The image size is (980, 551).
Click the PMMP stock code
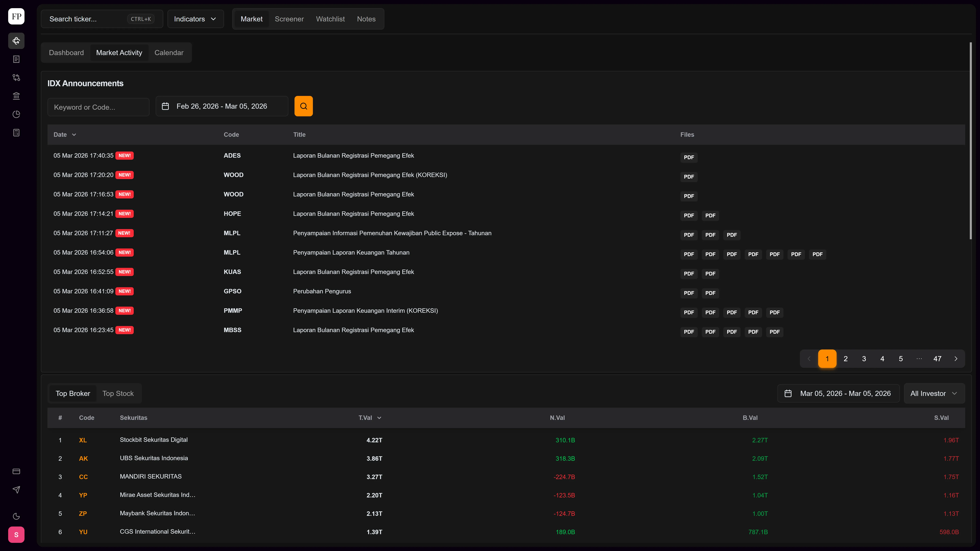(x=233, y=311)
